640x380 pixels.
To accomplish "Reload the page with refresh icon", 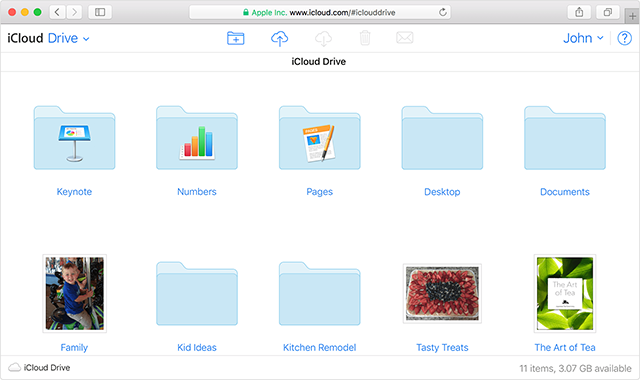I will tap(443, 12).
